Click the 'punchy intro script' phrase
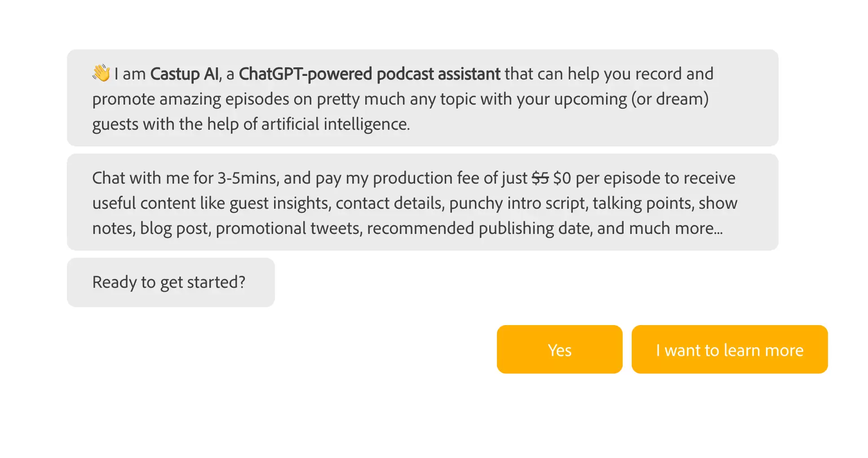 518,203
